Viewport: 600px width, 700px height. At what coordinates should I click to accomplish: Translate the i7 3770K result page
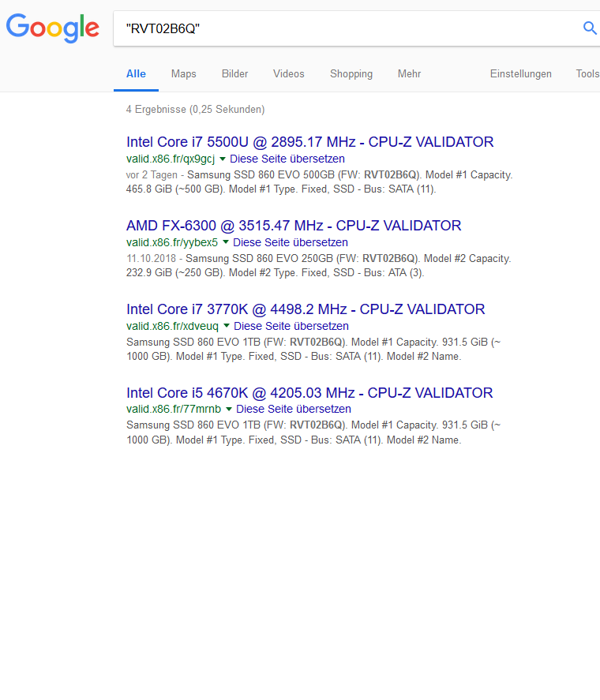coord(291,326)
